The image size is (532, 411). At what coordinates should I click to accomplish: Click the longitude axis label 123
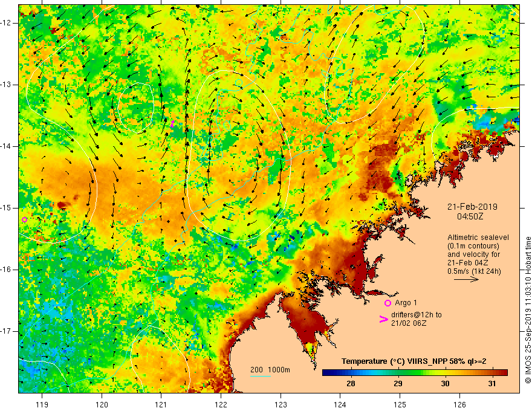pos(281,404)
